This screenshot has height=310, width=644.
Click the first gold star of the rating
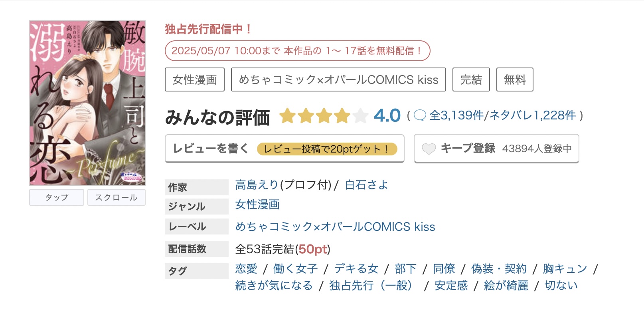click(288, 116)
